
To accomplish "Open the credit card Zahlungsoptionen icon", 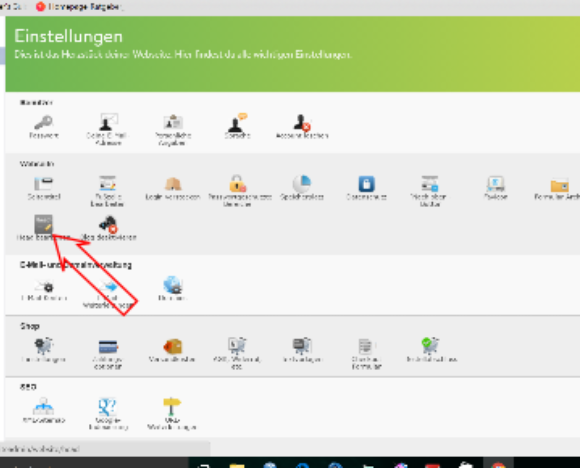I will 108,347.
